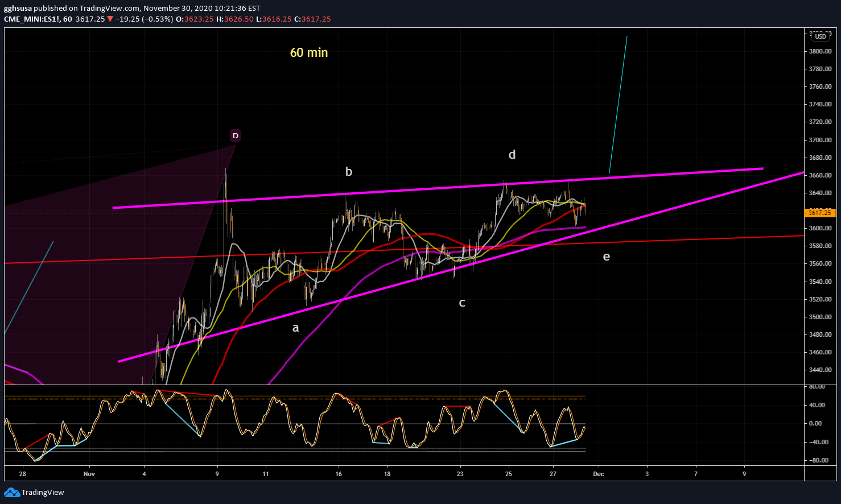
Task: Click the current price tag 3617.25
Action: click(819, 213)
